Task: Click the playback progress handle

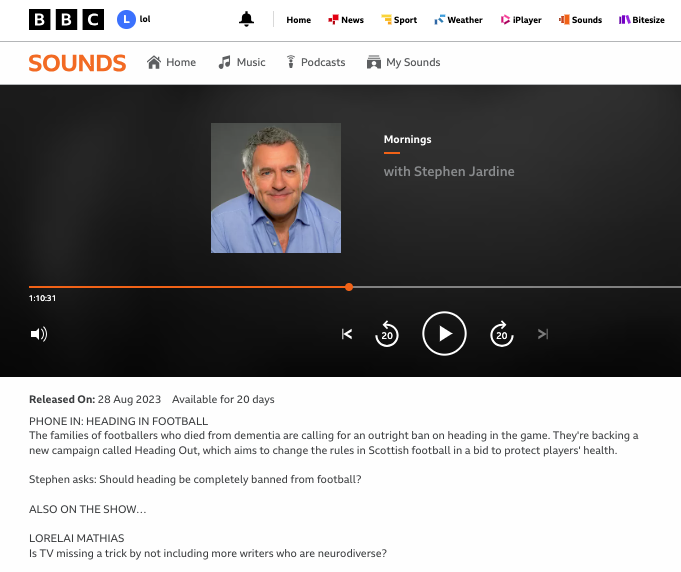Action: pyautogui.click(x=349, y=287)
